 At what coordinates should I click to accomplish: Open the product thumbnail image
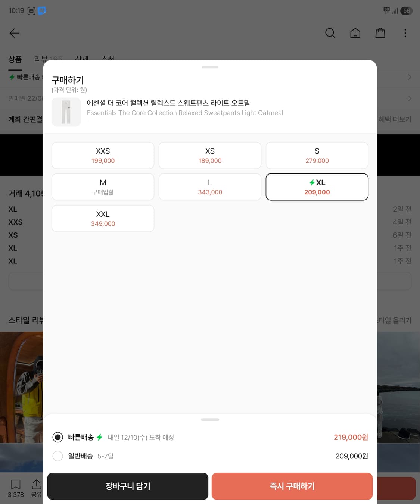tap(66, 112)
